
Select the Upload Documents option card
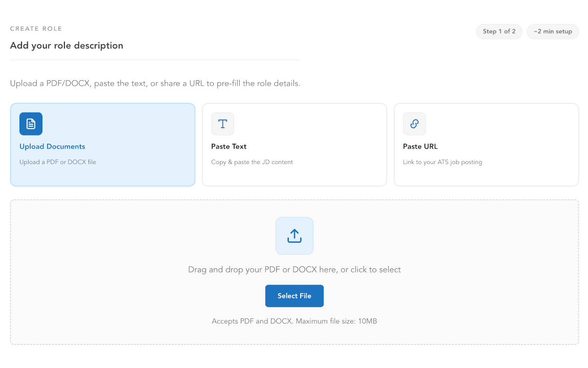pyautogui.click(x=103, y=145)
